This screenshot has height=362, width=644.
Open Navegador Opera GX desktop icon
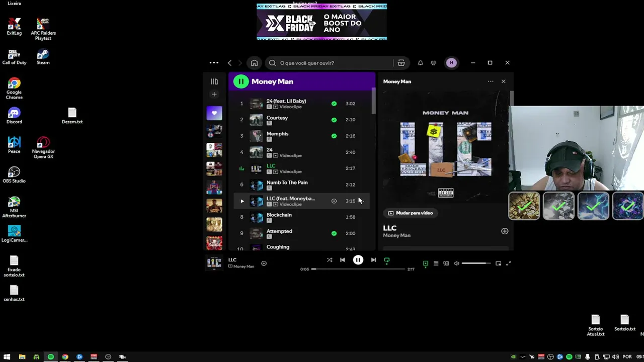coord(43,148)
